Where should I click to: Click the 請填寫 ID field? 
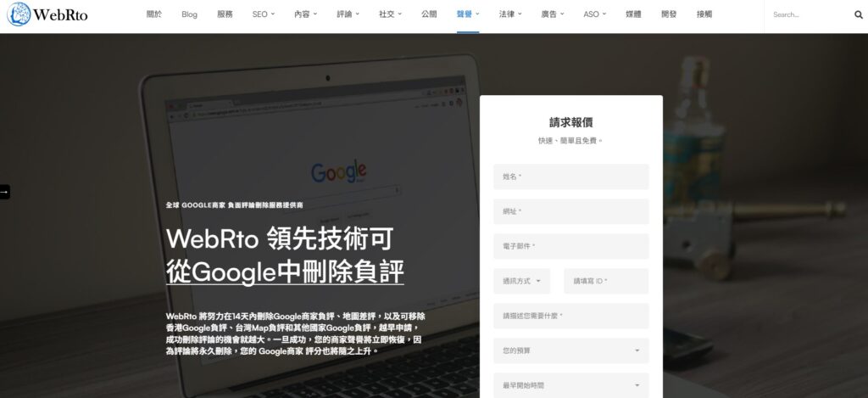[x=606, y=281]
